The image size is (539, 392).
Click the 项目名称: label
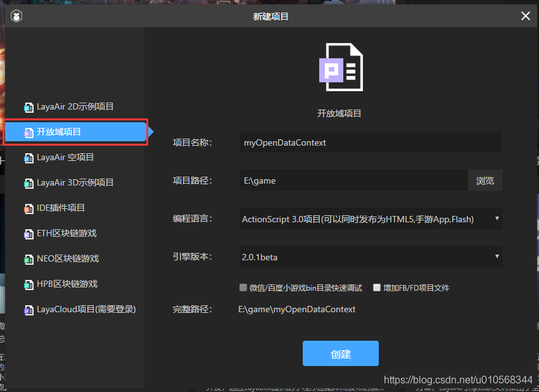[x=192, y=142]
